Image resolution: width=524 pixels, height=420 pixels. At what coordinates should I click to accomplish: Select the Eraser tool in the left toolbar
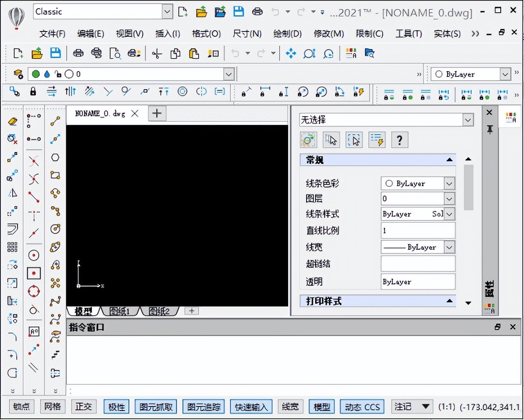pyautogui.click(x=13, y=121)
